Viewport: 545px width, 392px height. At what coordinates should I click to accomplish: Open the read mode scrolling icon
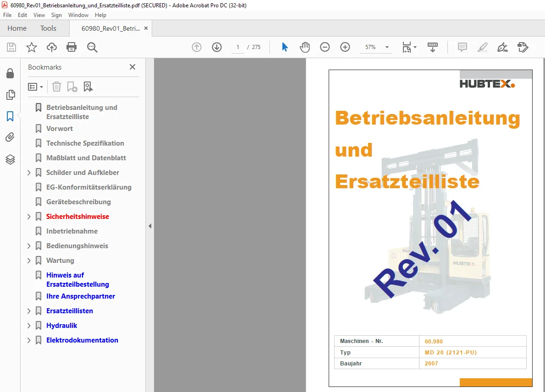pyautogui.click(x=433, y=47)
